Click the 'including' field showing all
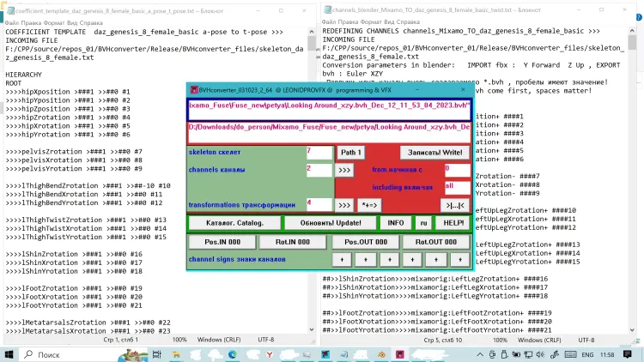The width and height of the screenshot is (644, 362). pyautogui.click(x=457, y=188)
